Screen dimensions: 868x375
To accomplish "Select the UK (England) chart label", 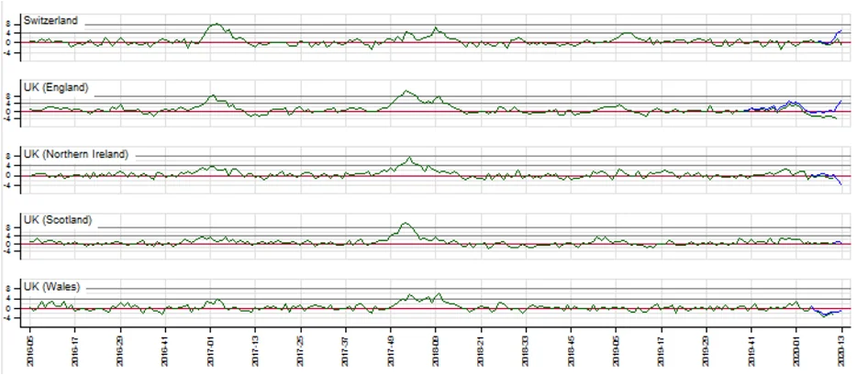I will 55,87.
